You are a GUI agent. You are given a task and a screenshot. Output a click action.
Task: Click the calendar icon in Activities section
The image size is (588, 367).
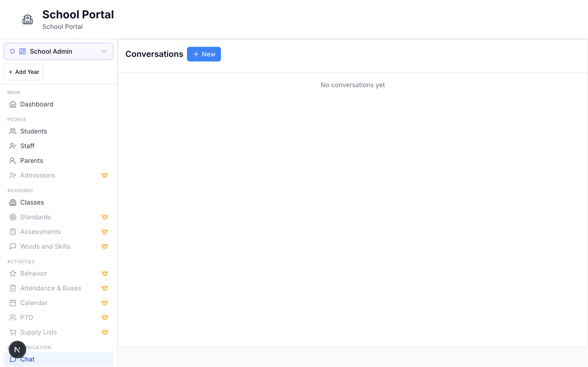pyautogui.click(x=13, y=303)
